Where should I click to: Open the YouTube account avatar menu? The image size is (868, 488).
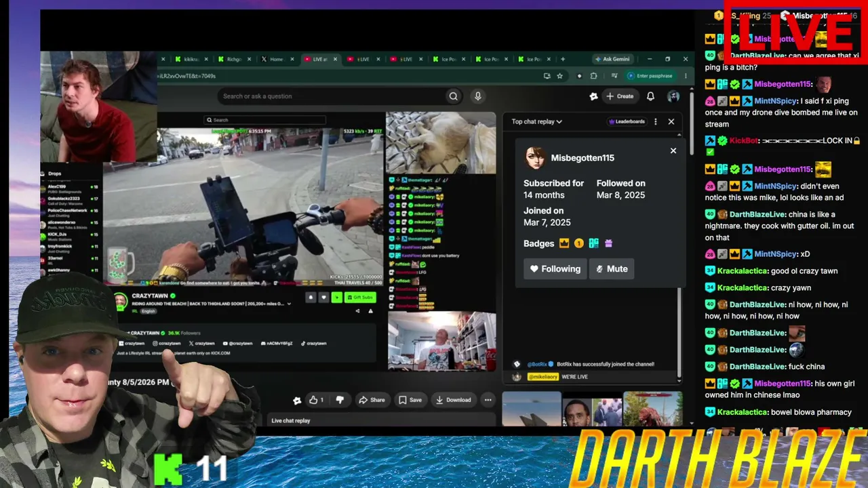click(673, 96)
